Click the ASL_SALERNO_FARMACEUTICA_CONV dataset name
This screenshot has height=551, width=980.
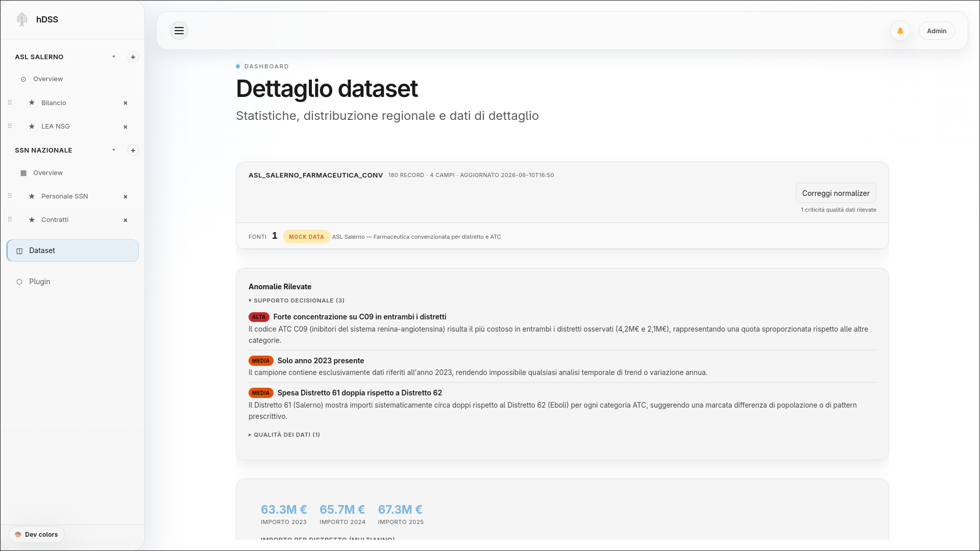[315, 175]
